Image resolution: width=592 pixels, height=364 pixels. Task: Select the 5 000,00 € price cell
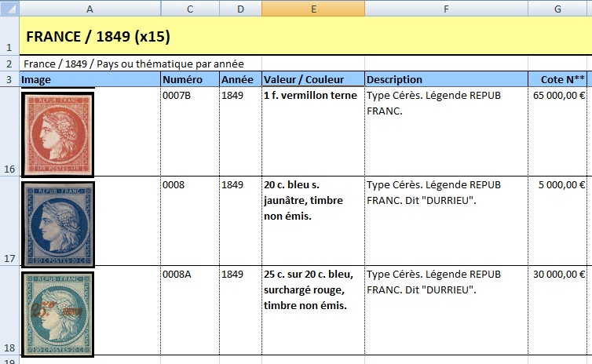557,221
